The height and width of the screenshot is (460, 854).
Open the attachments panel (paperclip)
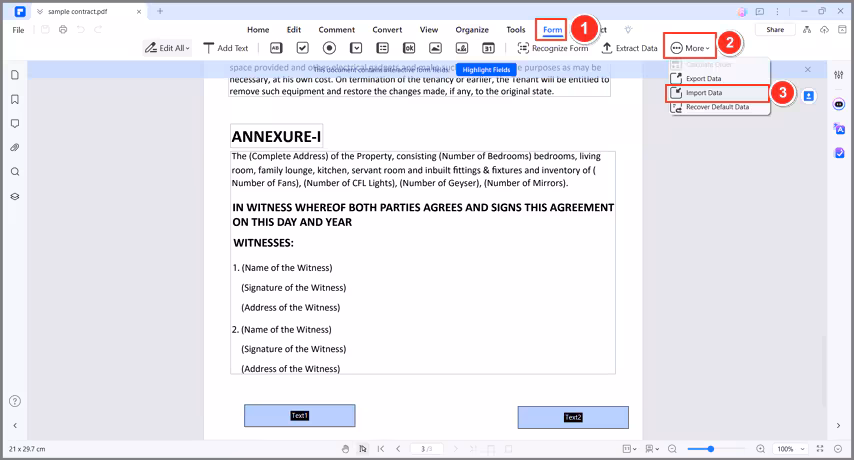tap(15, 148)
